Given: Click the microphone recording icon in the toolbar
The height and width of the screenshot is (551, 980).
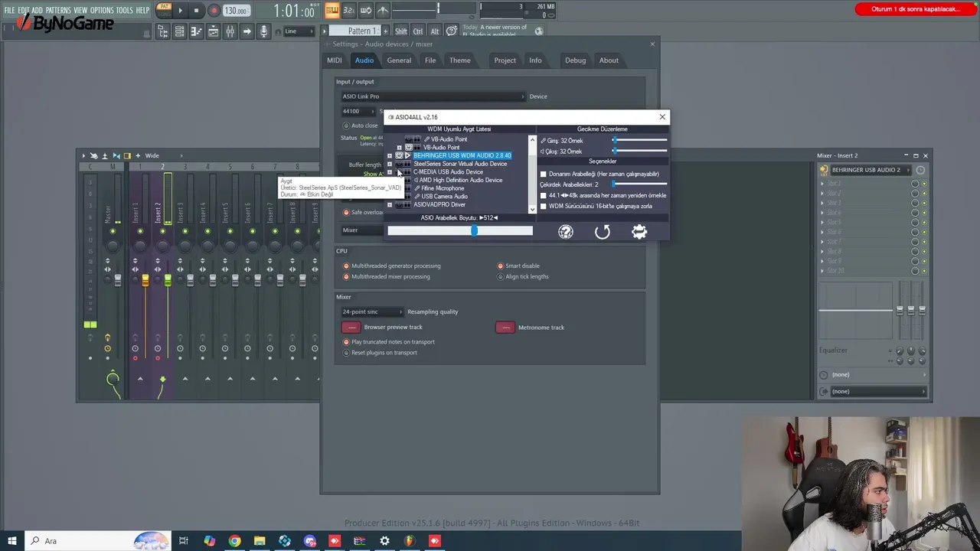Looking at the screenshot, I should click(263, 31).
